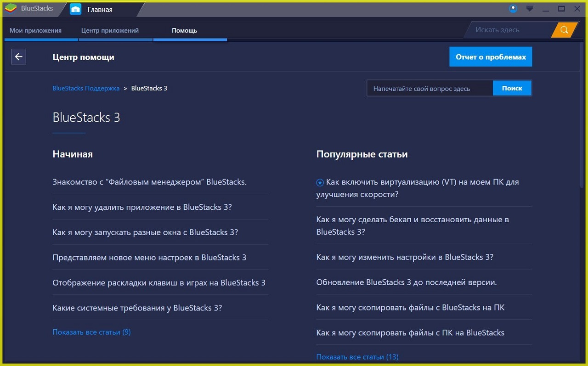Maximize the BlueStacks window
Image resolution: width=588 pixels, height=366 pixels.
coord(561,9)
